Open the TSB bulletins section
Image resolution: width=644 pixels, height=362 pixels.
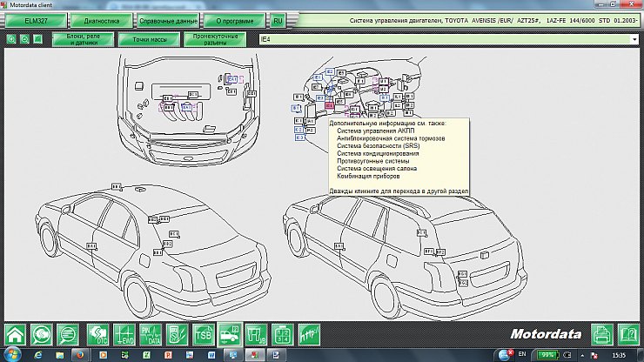point(204,334)
